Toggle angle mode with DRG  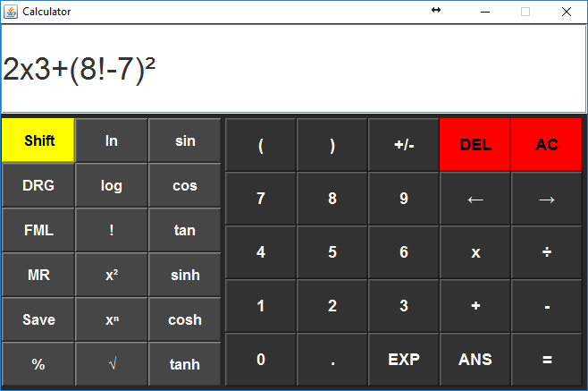[x=38, y=185]
